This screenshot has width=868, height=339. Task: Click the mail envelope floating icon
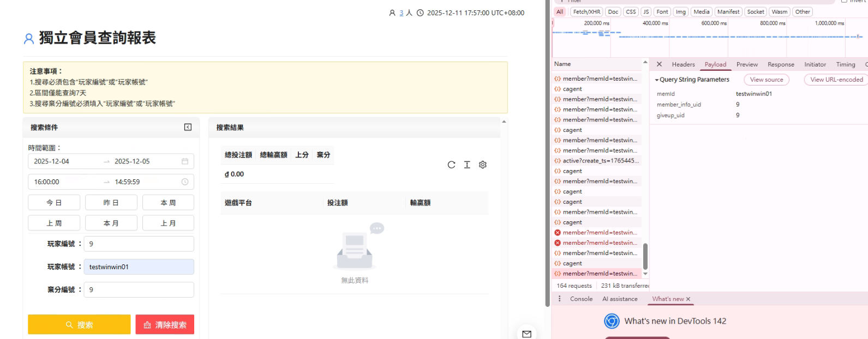point(526,334)
